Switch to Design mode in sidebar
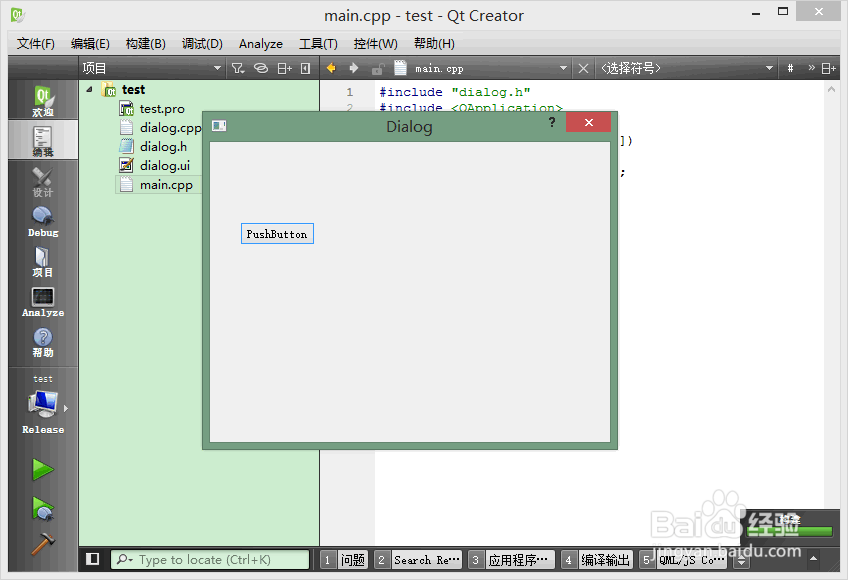 pyautogui.click(x=43, y=181)
